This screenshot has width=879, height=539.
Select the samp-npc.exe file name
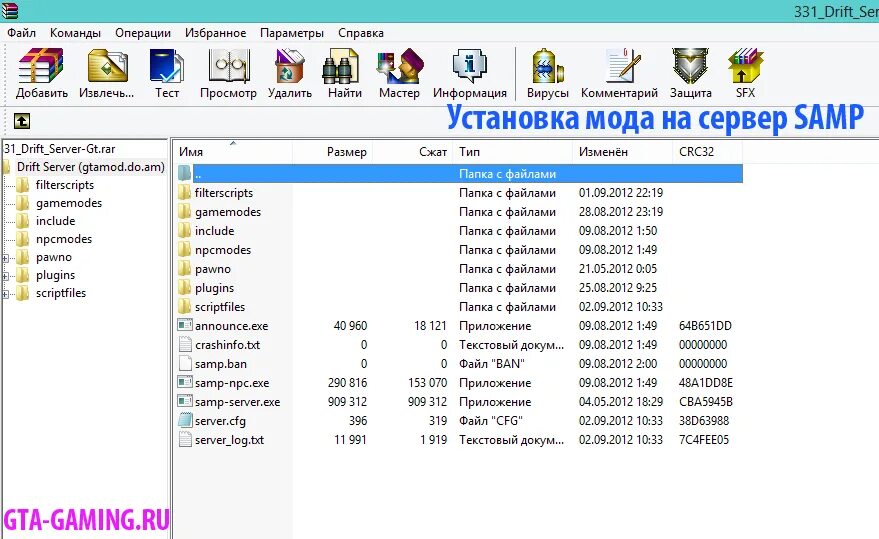pos(232,383)
